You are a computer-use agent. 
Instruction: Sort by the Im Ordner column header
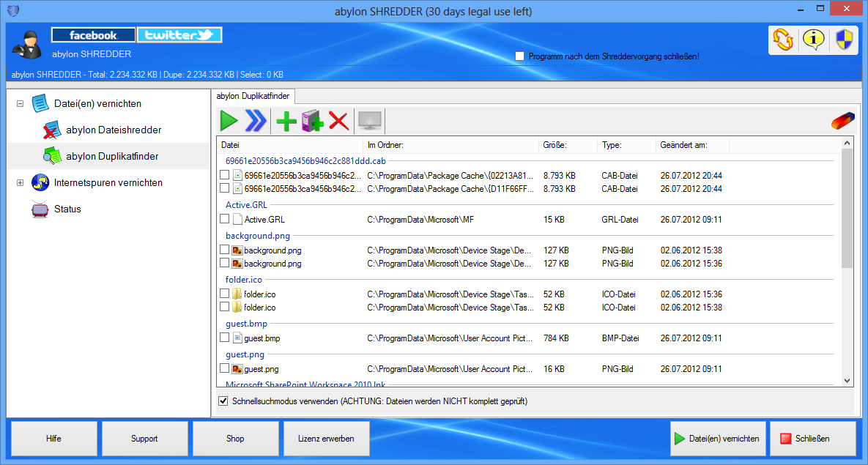click(x=450, y=145)
